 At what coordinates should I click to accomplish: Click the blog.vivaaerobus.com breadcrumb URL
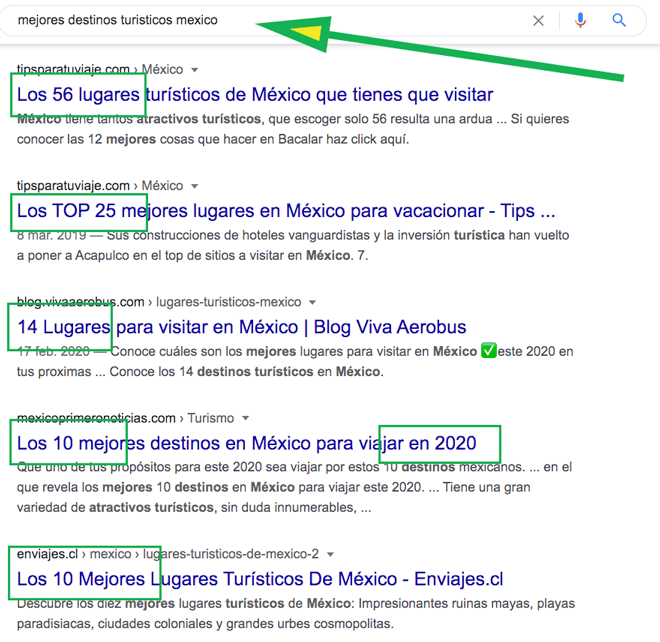tap(159, 302)
